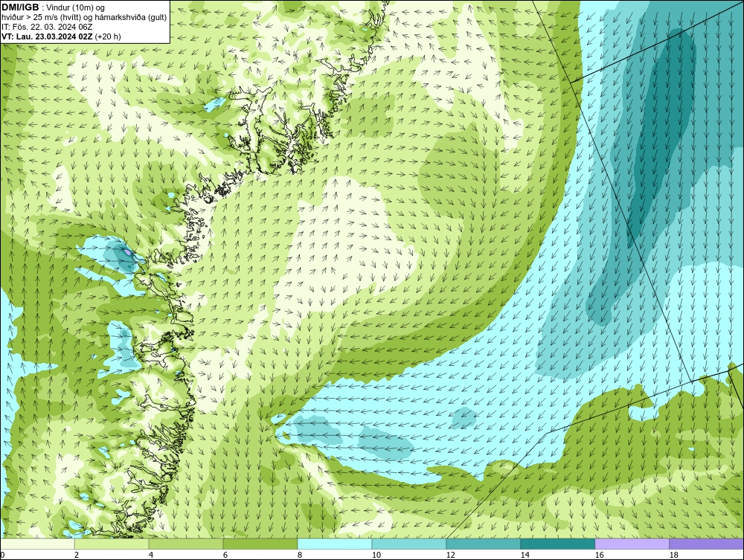The width and height of the screenshot is (744, 560).
Task: Click the 'VT: Lau. 23.03.2024 02Z' valid time line
Action: pyautogui.click(x=48, y=36)
